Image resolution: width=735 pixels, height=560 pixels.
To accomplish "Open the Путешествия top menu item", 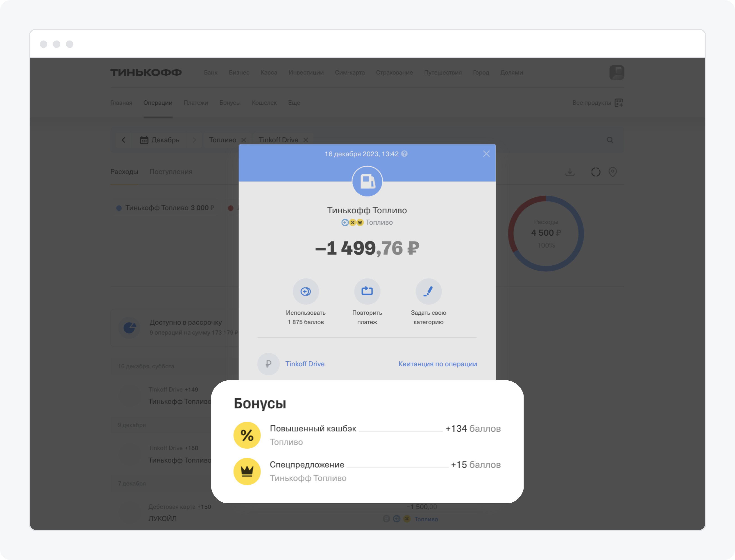I will point(442,72).
